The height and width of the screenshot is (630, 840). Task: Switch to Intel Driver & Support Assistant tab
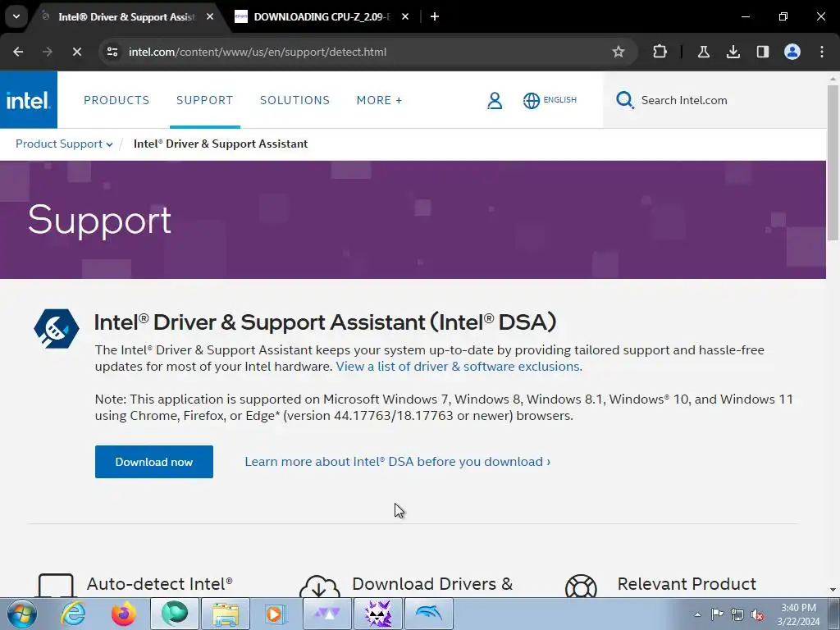pyautogui.click(x=126, y=17)
